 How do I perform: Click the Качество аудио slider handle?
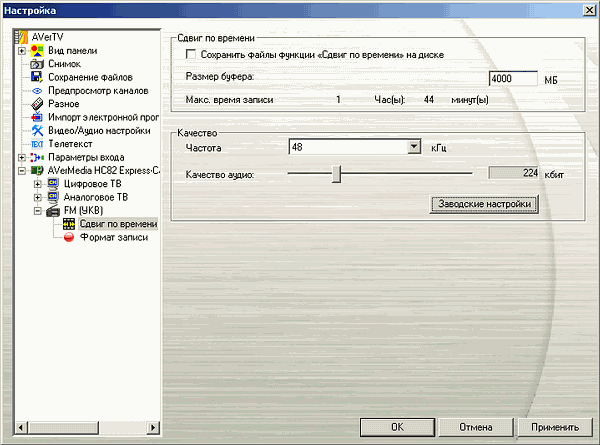point(337,174)
